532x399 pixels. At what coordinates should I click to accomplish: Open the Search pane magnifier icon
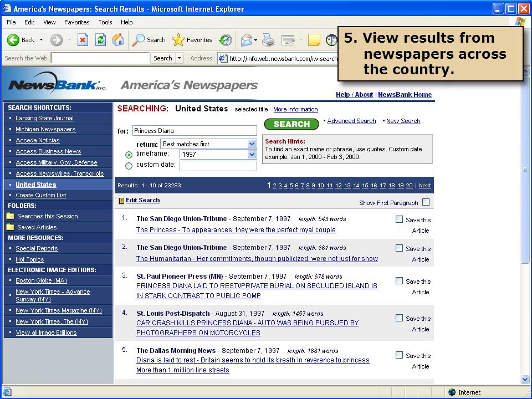138,40
